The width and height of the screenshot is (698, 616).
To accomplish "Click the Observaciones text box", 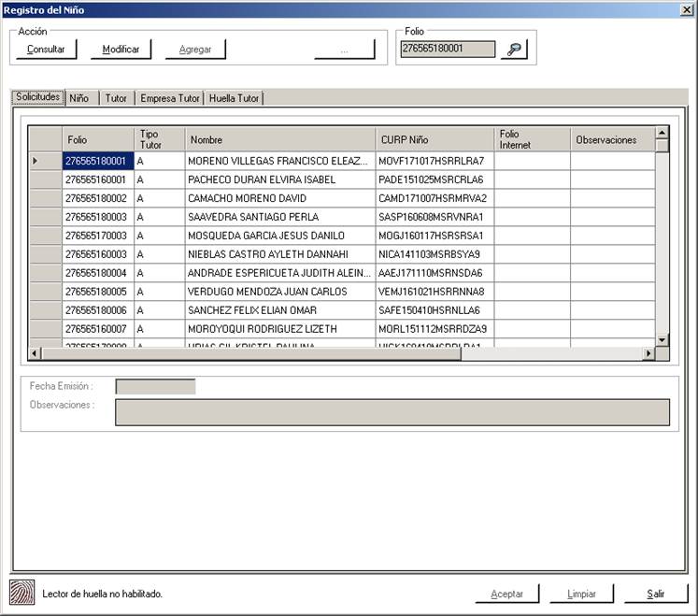I will click(392, 412).
